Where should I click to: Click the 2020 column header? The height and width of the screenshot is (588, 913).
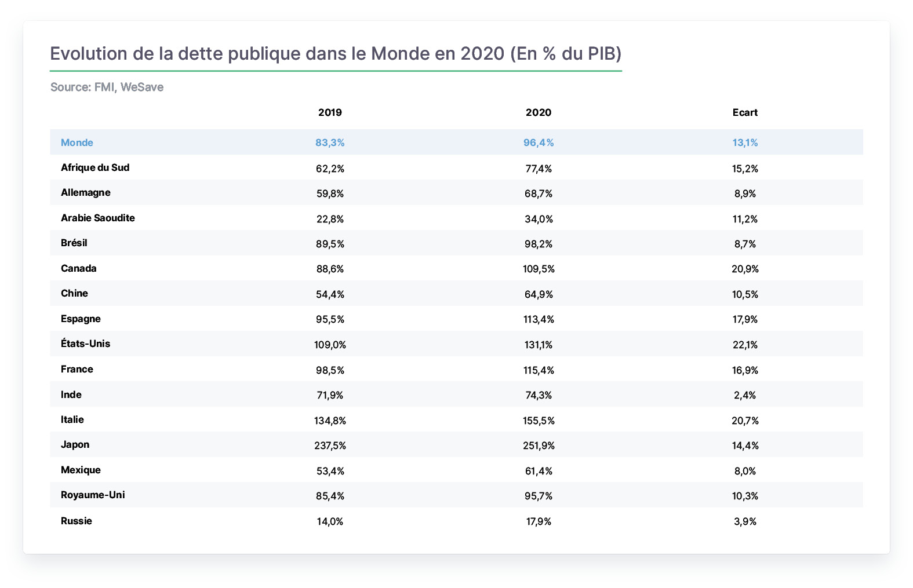point(539,112)
